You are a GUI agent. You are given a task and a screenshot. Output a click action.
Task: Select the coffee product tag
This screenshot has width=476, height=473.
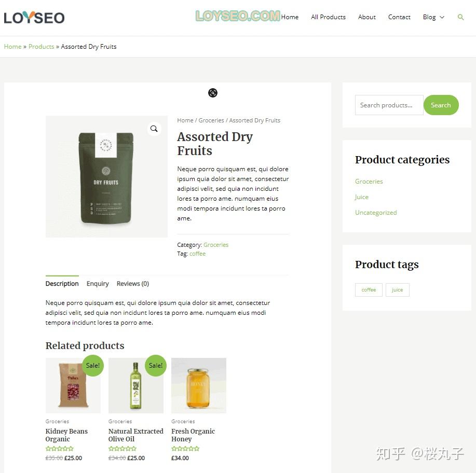[369, 290]
